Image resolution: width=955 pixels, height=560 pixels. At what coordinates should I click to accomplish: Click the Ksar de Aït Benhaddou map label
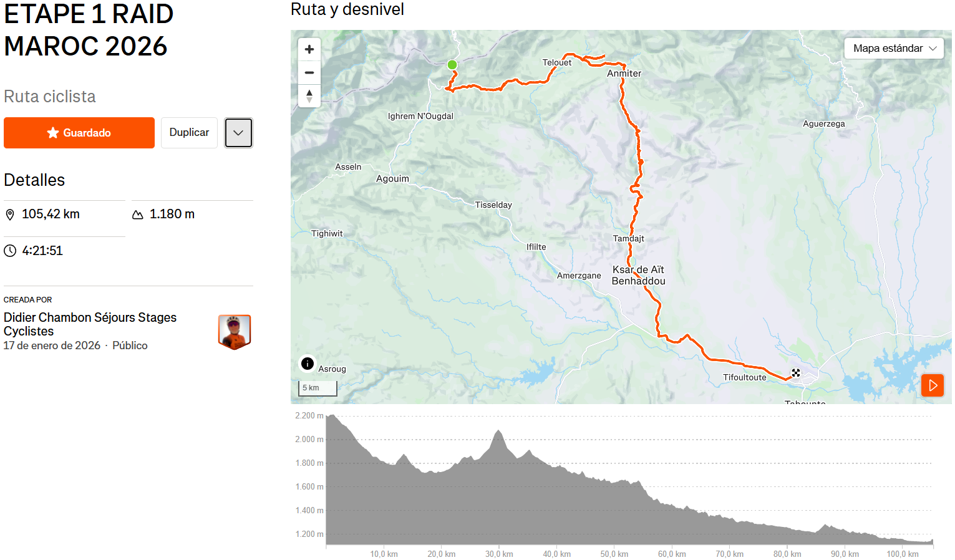click(638, 275)
